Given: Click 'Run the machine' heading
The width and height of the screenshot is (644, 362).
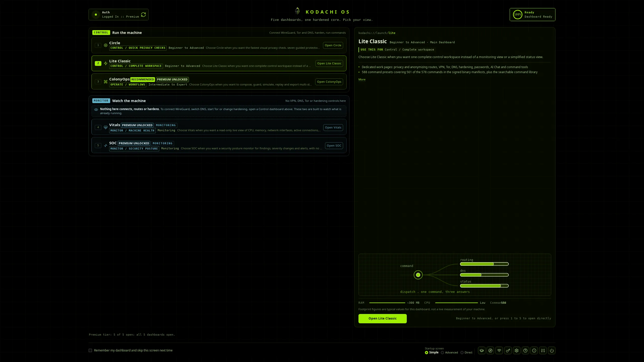Looking at the screenshot, I should [x=127, y=33].
